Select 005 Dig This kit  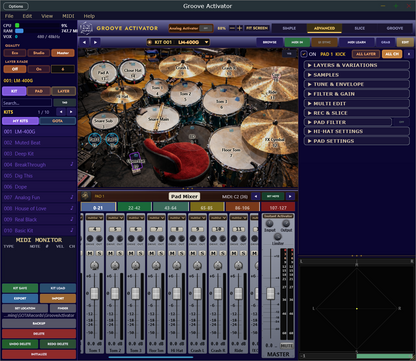tap(39, 176)
